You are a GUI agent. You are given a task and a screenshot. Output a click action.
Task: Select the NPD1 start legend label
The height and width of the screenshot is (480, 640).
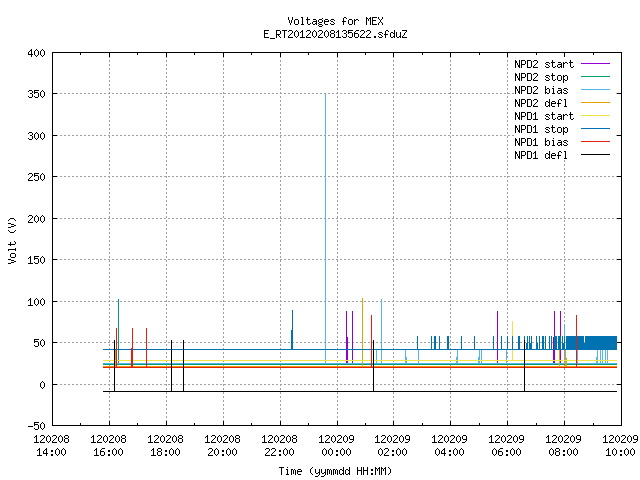544,116
